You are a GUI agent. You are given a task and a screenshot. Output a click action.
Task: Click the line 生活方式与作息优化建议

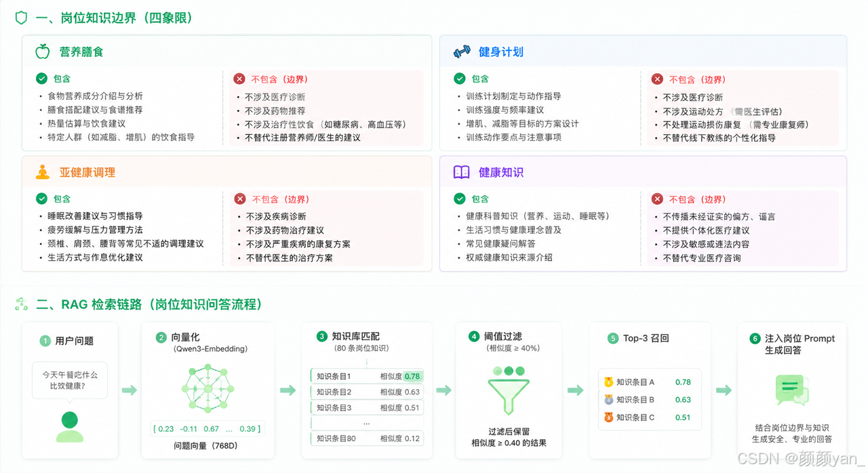coord(95,257)
